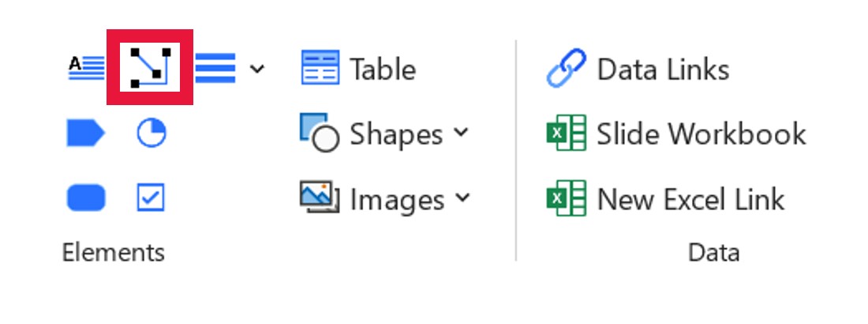Click the Images picture icon
Image resolution: width=868 pixels, height=324 pixels.
pos(319,198)
